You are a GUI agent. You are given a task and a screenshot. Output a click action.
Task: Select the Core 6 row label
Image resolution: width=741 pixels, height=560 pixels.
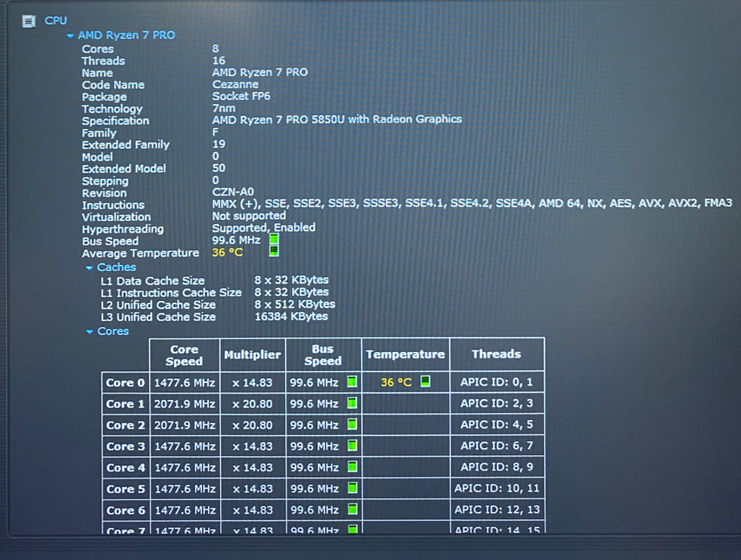[x=125, y=510]
